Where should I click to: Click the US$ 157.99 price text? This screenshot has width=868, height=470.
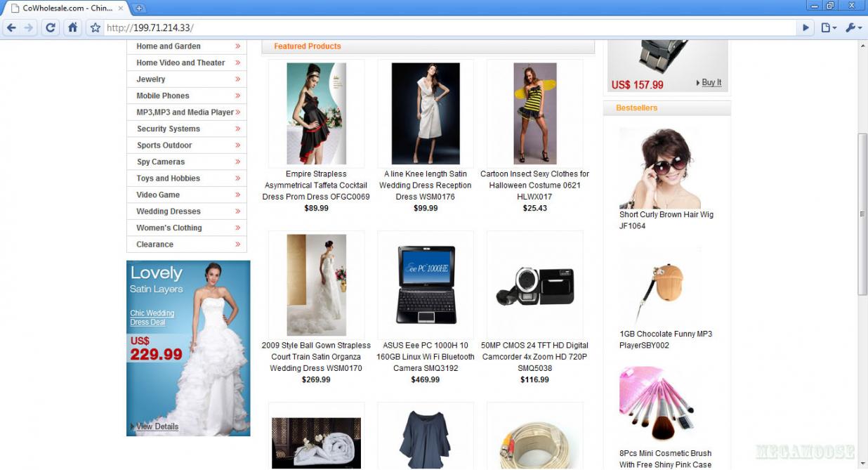[x=638, y=85]
